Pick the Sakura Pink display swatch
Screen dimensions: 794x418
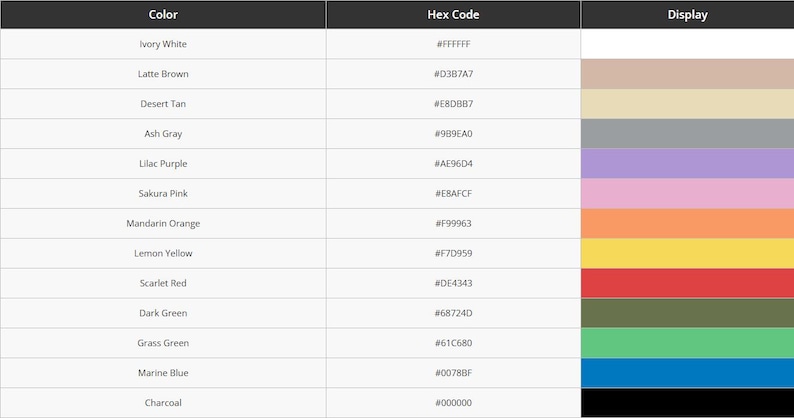(x=688, y=194)
